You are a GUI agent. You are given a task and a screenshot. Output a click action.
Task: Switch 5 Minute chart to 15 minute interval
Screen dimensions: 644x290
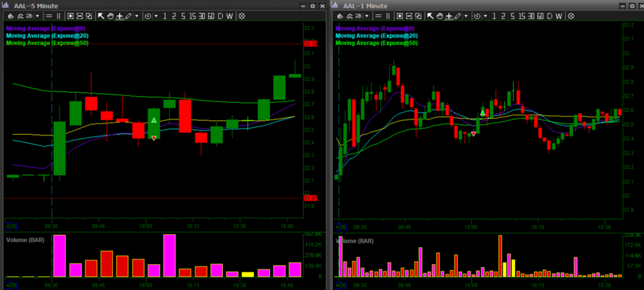click(191, 15)
